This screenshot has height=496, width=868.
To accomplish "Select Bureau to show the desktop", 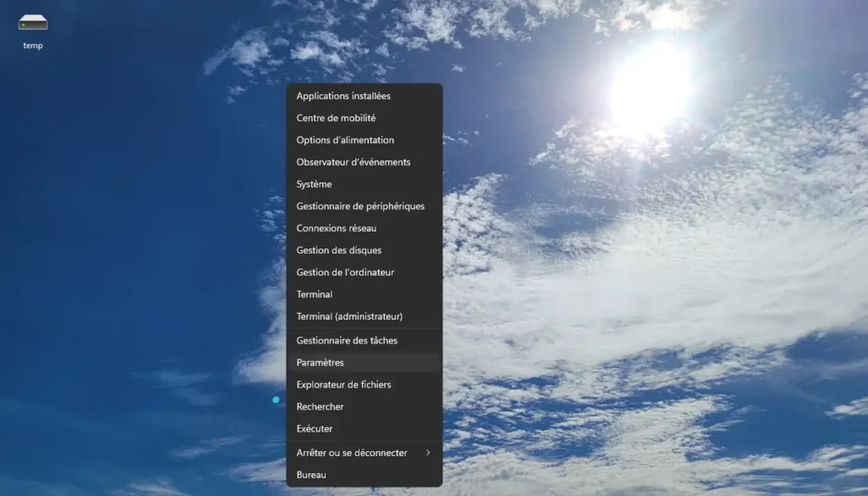I will pos(364,475).
